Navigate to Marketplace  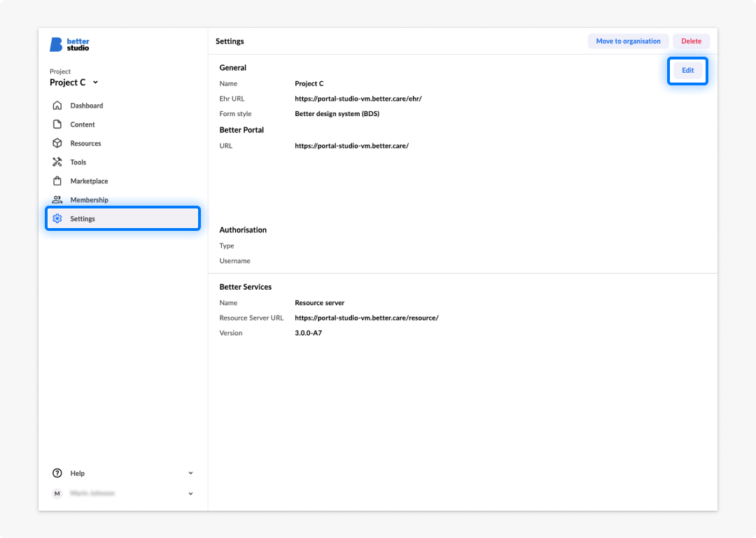[x=122, y=180]
